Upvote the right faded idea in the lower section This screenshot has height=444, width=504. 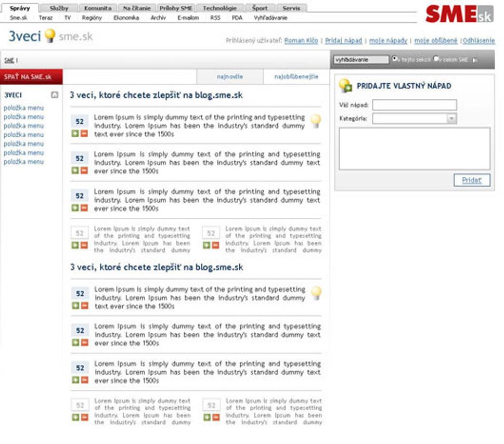207,417
